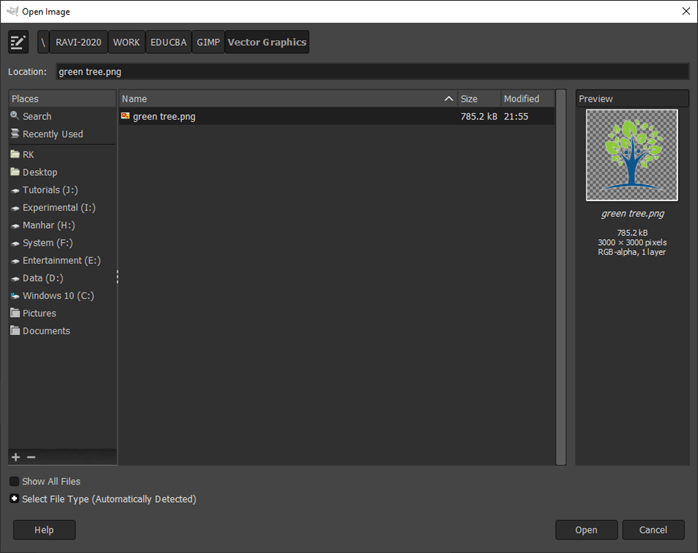Click the Search magnifier icon in Places
The height and width of the screenshot is (553, 698).
click(15, 116)
